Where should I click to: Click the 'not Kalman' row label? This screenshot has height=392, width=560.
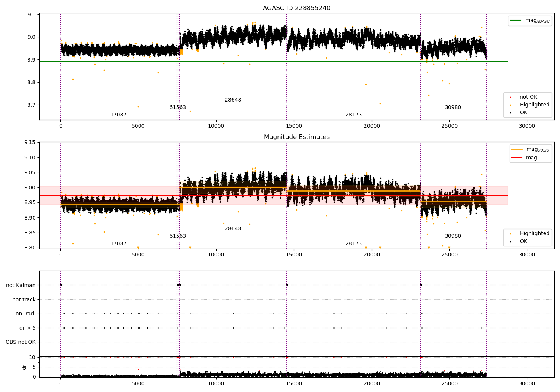(x=21, y=285)
